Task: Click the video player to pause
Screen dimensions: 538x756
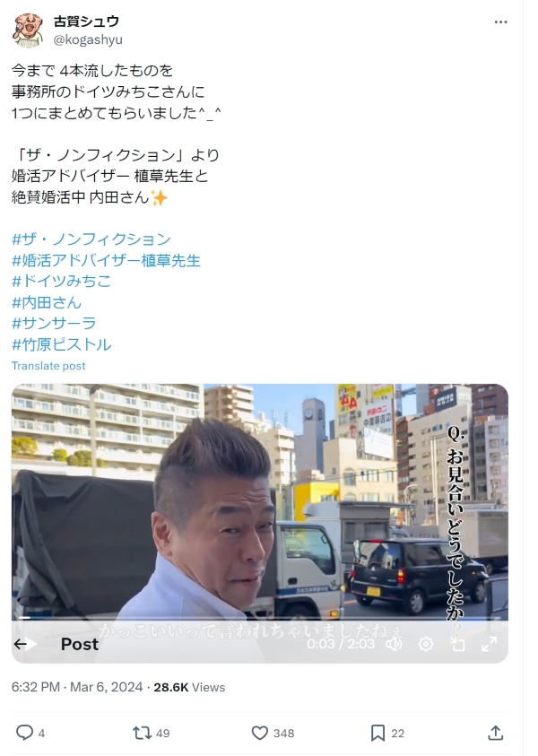Action: (x=260, y=501)
